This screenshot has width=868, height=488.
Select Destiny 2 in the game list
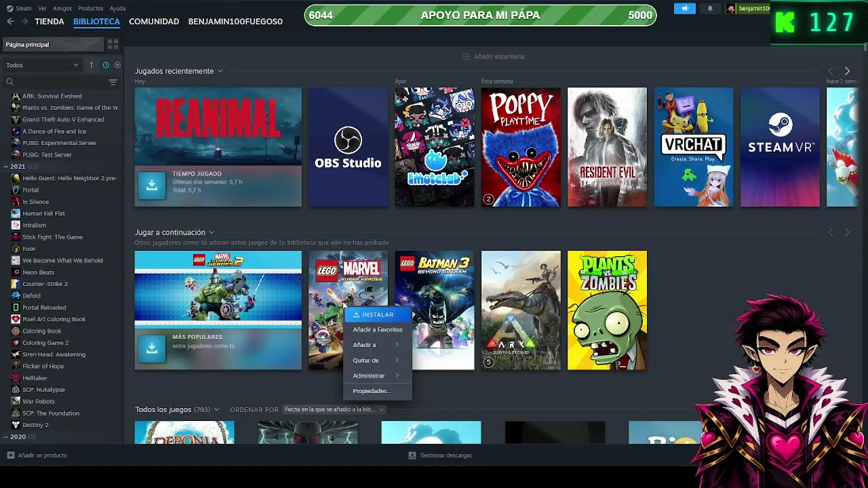[35, 425]
